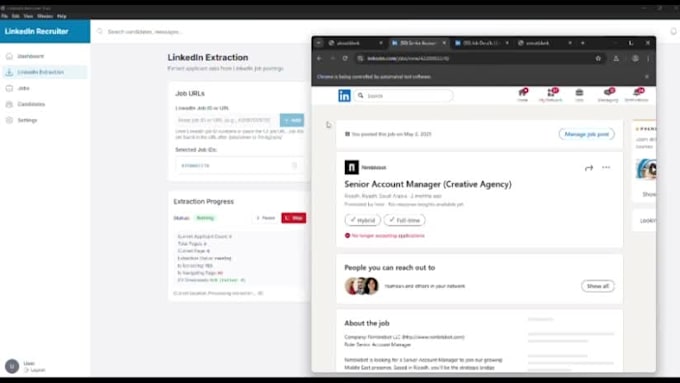Remove the selected job ID with its trash icon

point(294,165)
